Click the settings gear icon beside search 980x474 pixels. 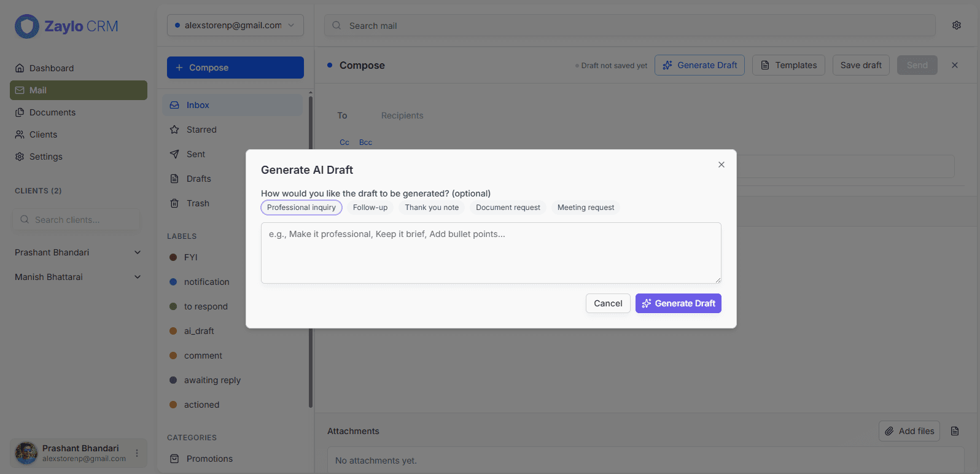[956, 25]
